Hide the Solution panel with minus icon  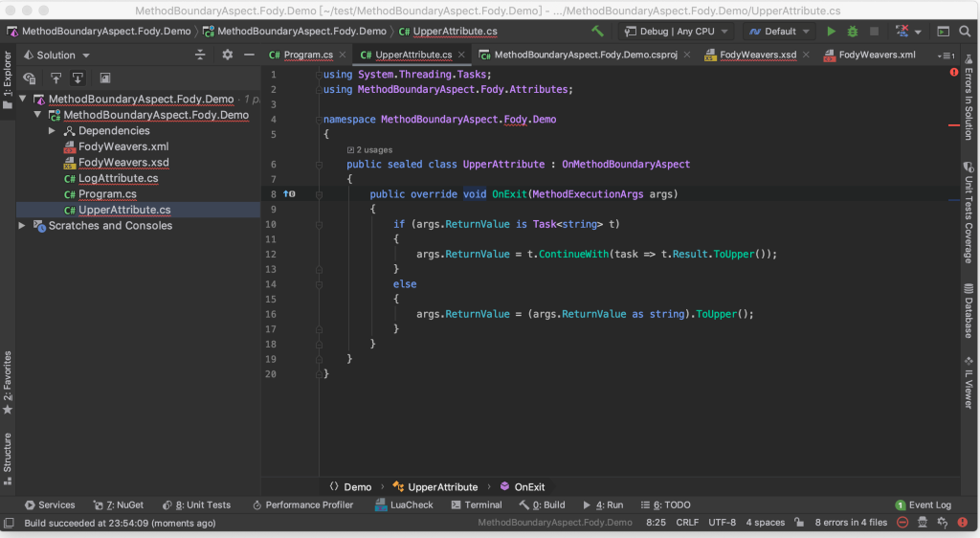point(249,55)
